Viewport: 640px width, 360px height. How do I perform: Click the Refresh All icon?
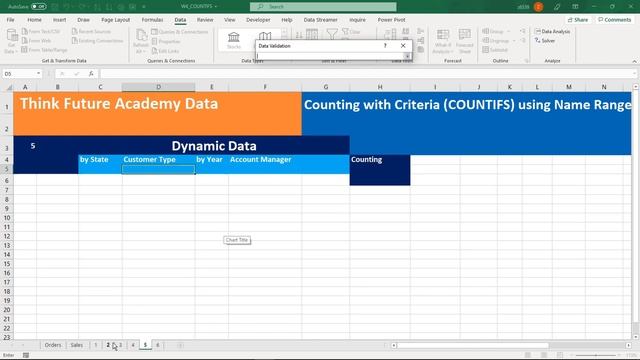click(x=141, y=36)
